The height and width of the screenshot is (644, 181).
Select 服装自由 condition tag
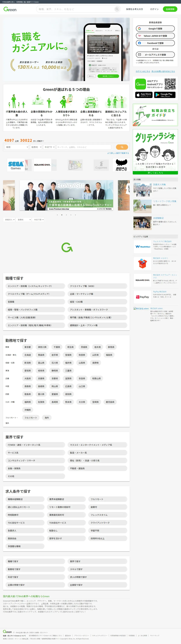click(x=25, y=538)
